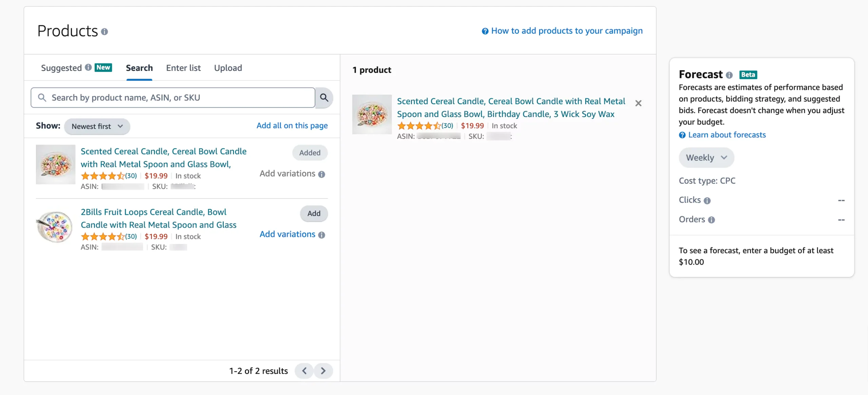Click the 2Bills Fruit Loops candle thumbnail
Screen dimensions: 868x395
coord(55,226)
